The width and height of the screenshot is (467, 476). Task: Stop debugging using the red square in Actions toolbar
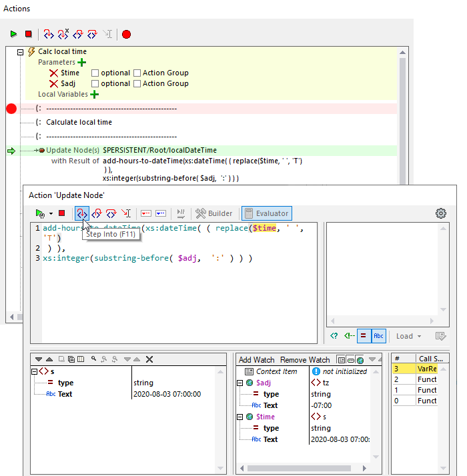coord(28,34)
